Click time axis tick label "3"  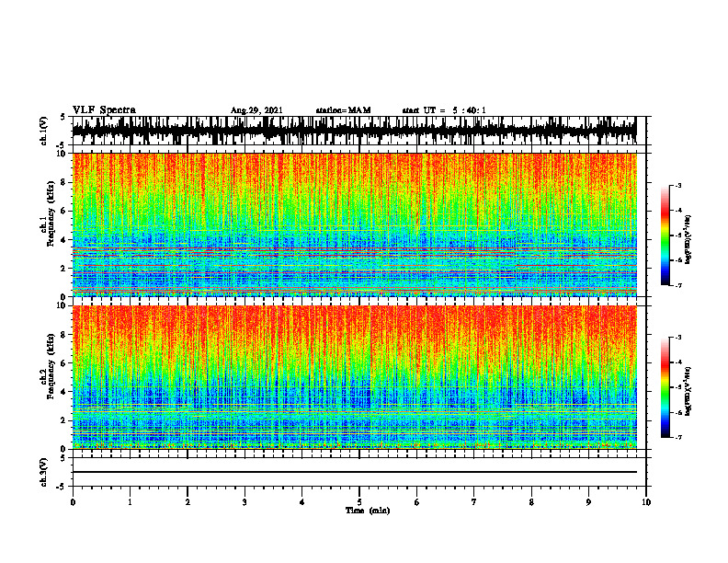pyautogui.click(x=245, y=502)
